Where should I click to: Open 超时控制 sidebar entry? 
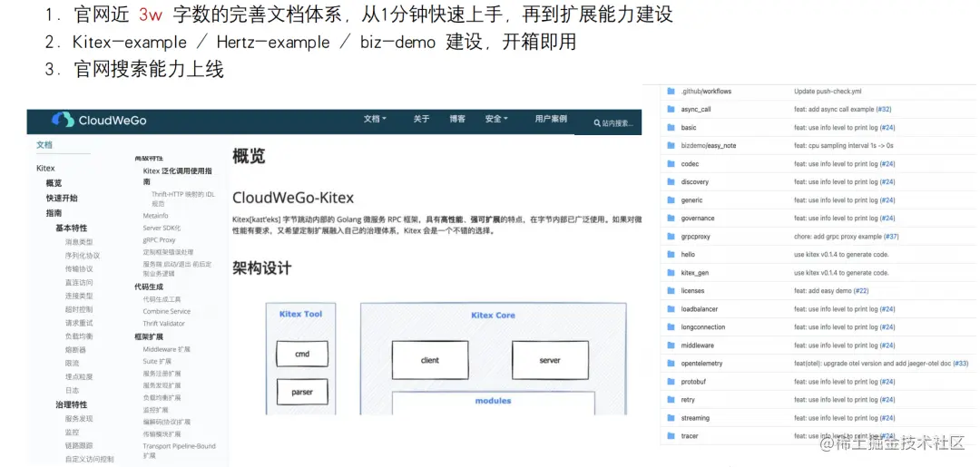coord(79,309)
